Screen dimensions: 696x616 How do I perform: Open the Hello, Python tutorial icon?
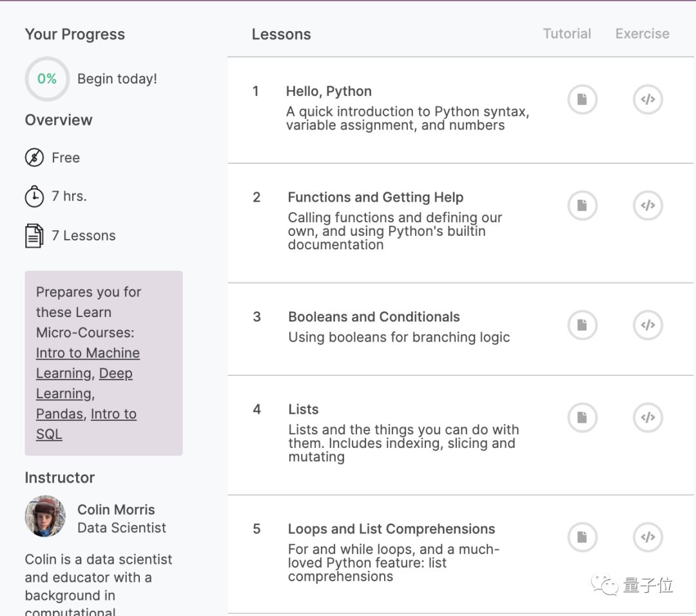pyautogui.click(x=582, y=100)
